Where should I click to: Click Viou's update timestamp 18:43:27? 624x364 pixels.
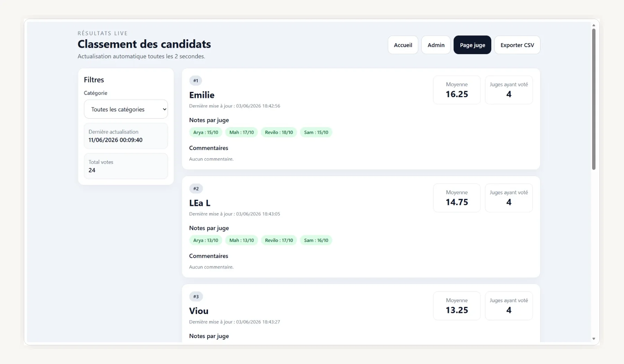tap(235, 322)
